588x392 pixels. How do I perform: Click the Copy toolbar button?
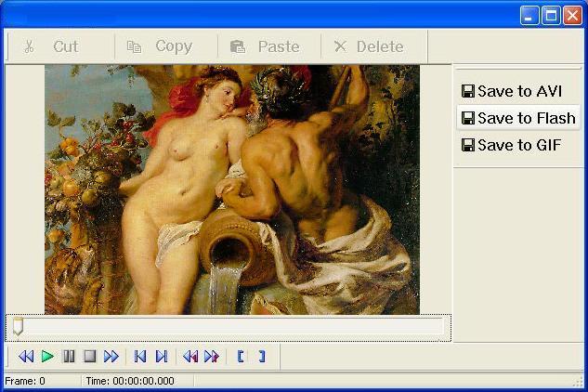tap(166, 46)
